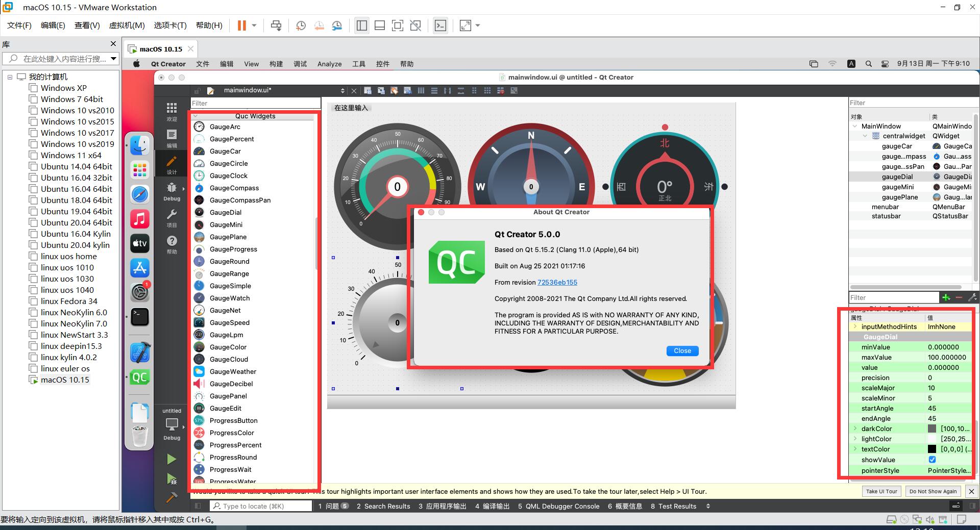Click the textColor black swatch

932,449
